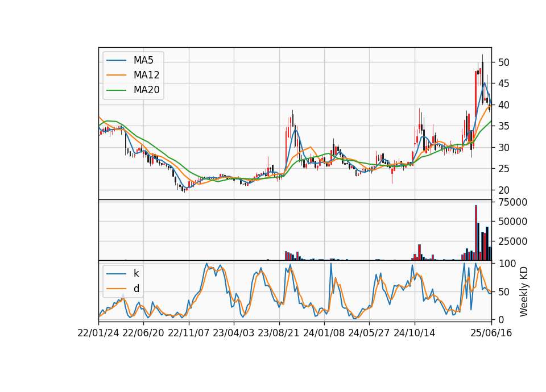The image size is (546, 392).
Task: Click the 24/01/08 date tick label
Action: click(324, 333)
